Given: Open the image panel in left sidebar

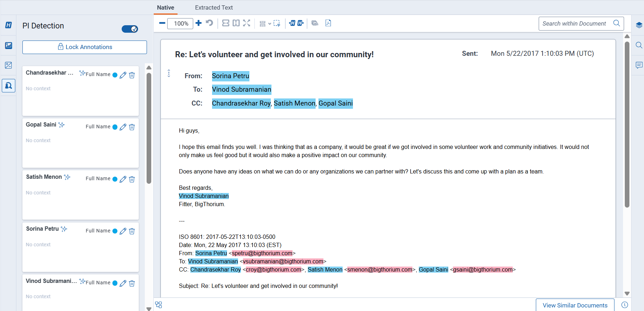Looking at the screenshot, I should click(9, 45).
